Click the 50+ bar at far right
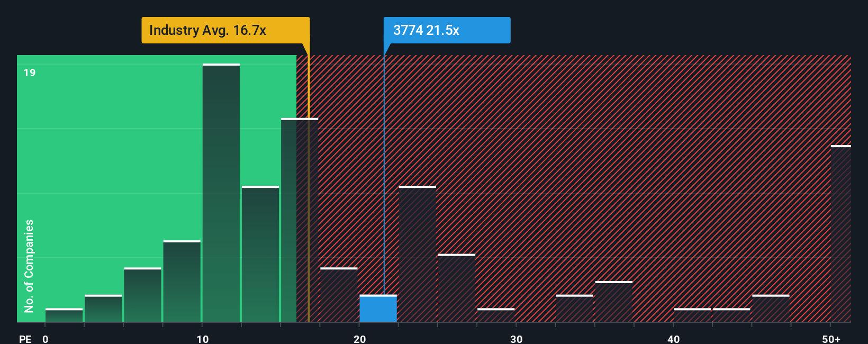 [841, 233]
